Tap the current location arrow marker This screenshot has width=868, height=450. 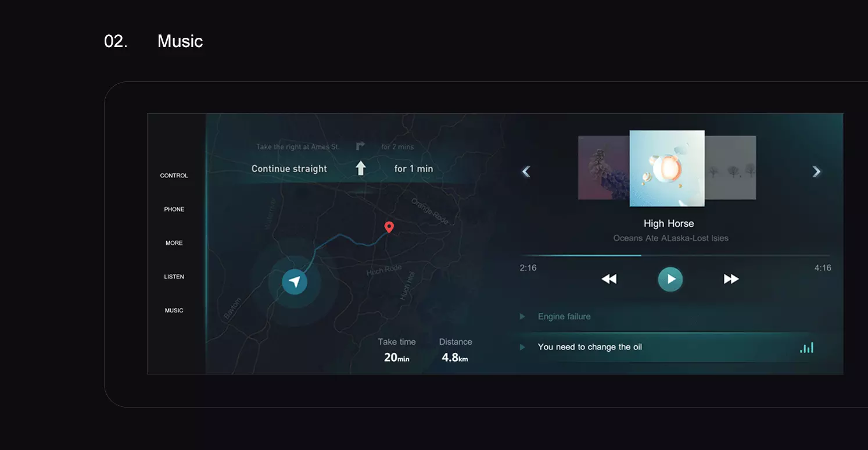295,282
